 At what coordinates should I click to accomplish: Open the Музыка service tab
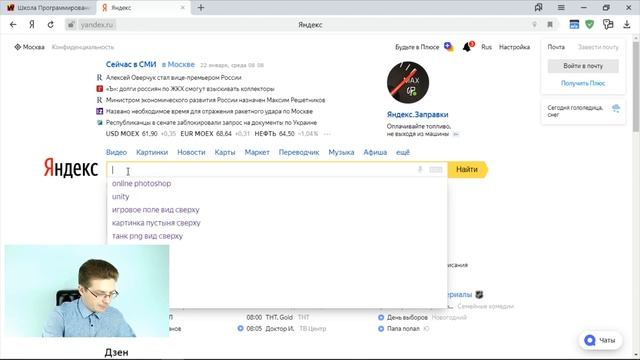341,152
